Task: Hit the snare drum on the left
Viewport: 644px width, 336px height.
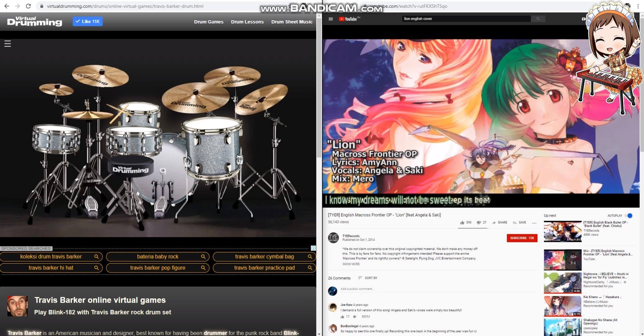Action: pos(56,138)
